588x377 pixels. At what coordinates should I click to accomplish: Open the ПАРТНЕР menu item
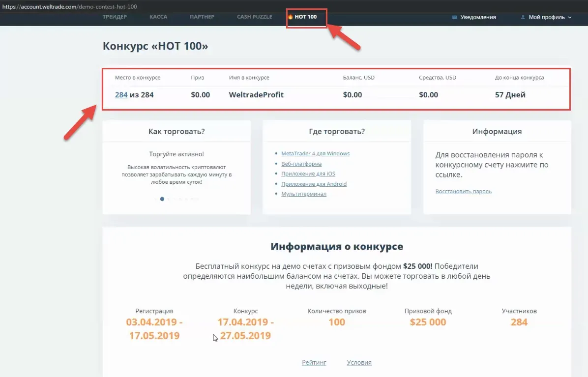tap(202, 17)
